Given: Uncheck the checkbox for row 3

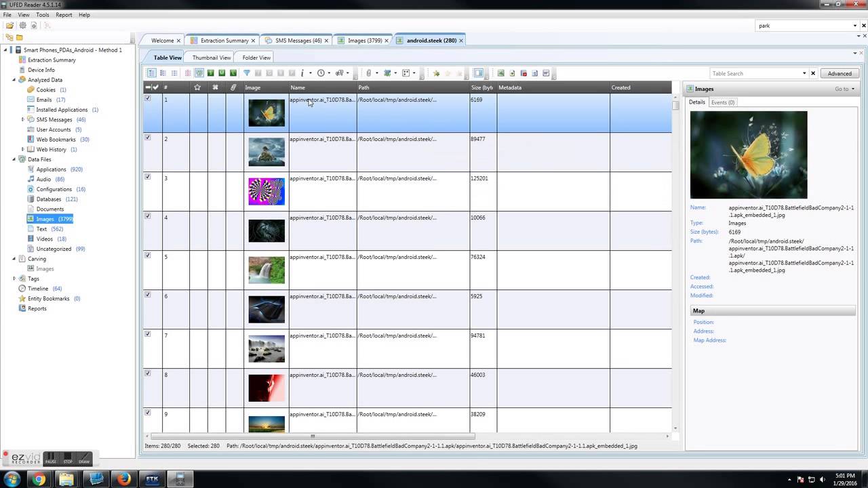Looking at the screenshot, I should pyautogui.click(x=148, y=177).
